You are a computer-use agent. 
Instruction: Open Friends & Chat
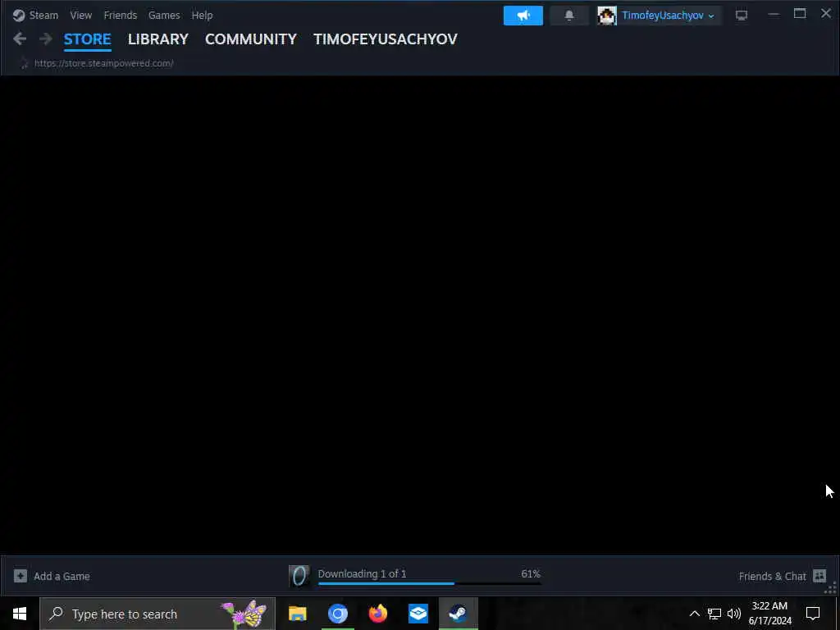pyautogui.click(x=772, y=577)
